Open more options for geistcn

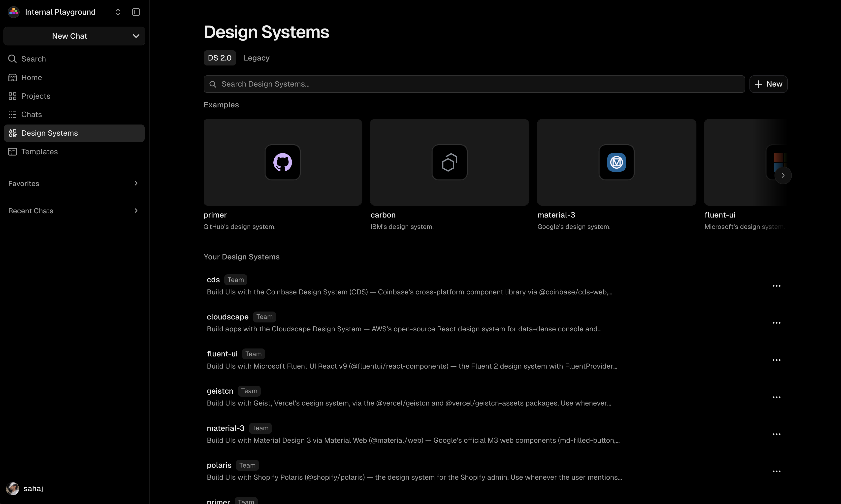pyautogui.click(x=776, y=397)
